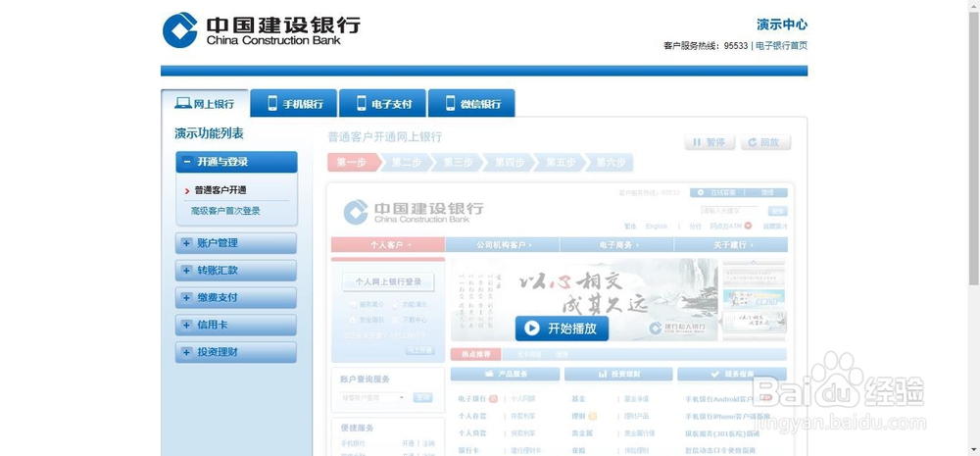
Task: Click the 演示功能列表 heading
Action: [209, 133]
